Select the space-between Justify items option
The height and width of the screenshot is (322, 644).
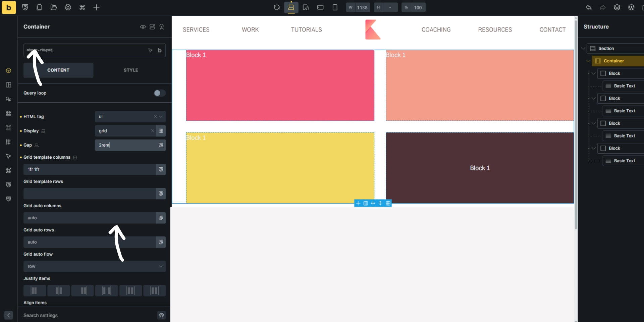tap(106, 290)
